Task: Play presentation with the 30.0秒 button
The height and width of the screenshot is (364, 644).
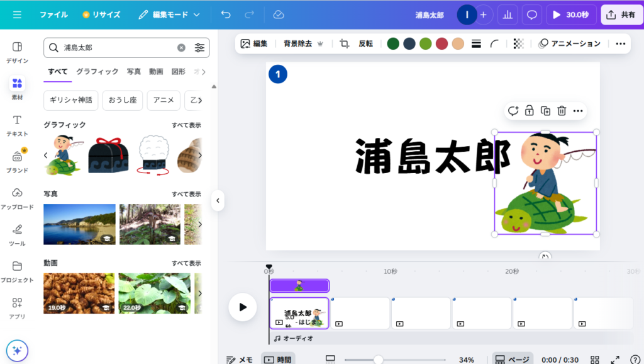Action: [x=571, y=15]
